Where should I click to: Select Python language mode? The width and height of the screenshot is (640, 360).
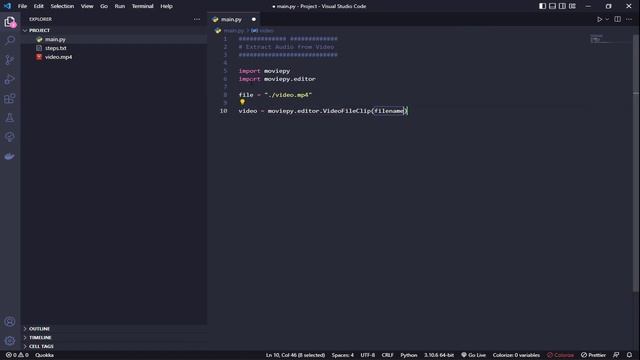(409, 355)
